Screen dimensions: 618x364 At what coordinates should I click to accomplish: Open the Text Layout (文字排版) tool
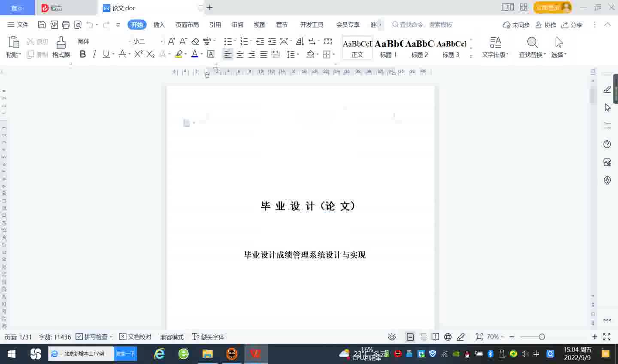495,47
